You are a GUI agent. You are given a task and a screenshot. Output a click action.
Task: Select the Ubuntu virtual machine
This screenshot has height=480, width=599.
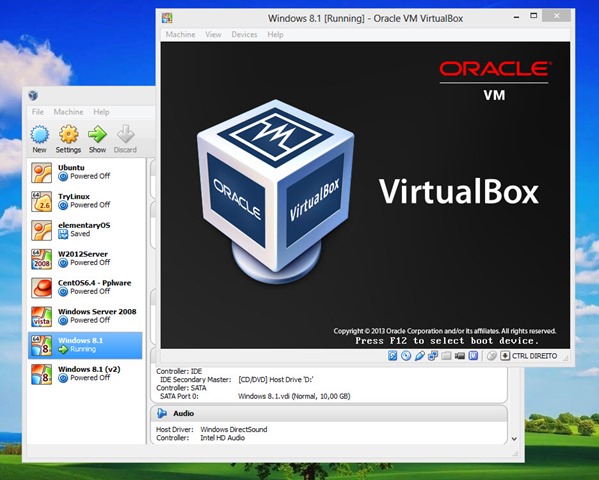85,172
